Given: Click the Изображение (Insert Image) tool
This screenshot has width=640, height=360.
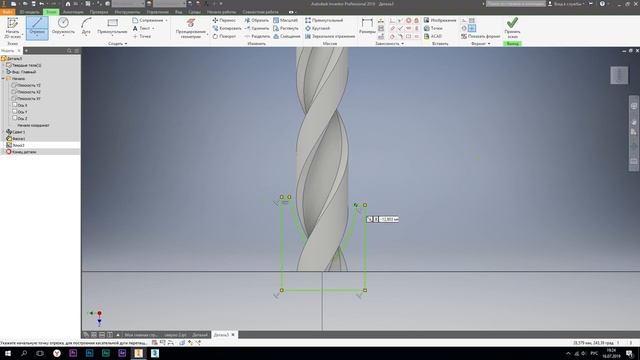Looking at the screenshot, I should pyautogui.click(x=440, y=20).
